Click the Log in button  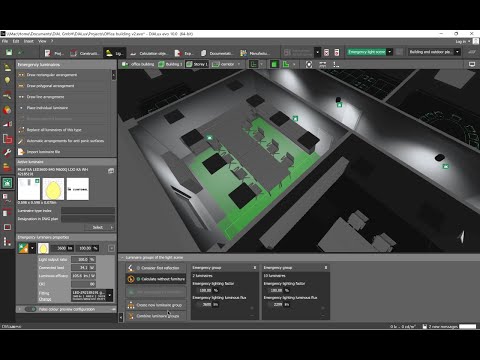pos(461,42)
